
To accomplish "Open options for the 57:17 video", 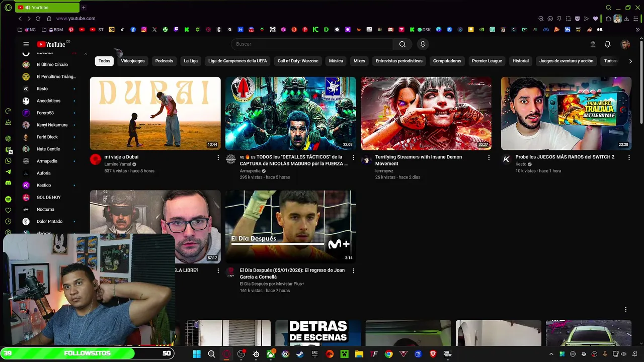I will coord(218,270).
